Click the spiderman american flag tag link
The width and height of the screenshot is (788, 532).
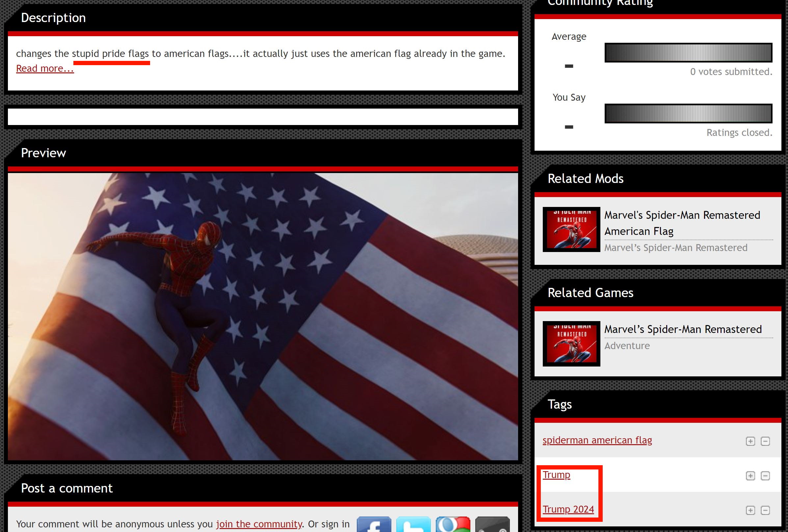(x=597, y=439)
